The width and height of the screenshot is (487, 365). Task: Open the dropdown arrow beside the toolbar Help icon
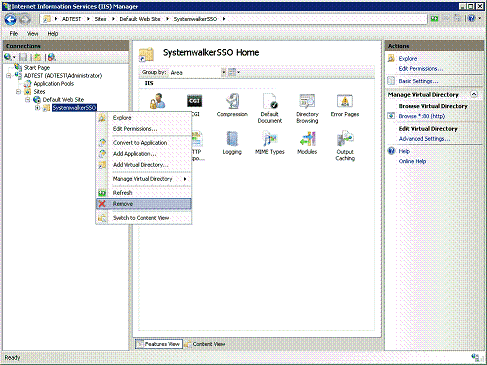tap(480, 18)
